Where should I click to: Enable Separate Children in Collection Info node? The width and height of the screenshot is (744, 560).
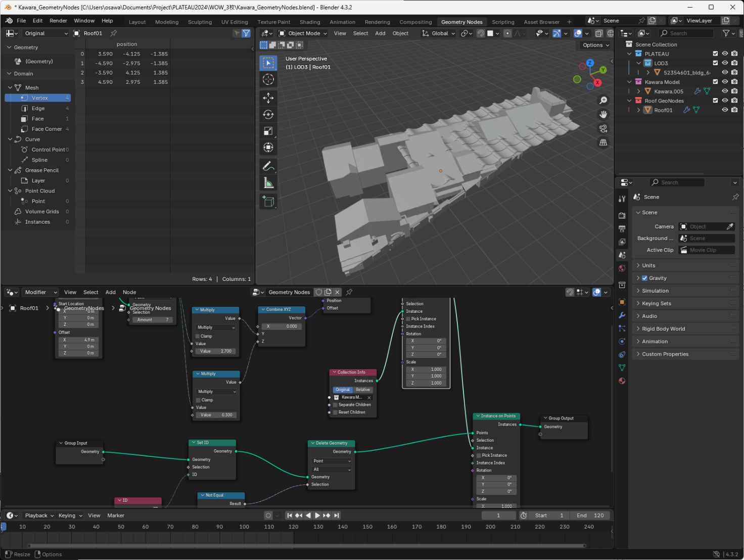(x=335, y=405)
